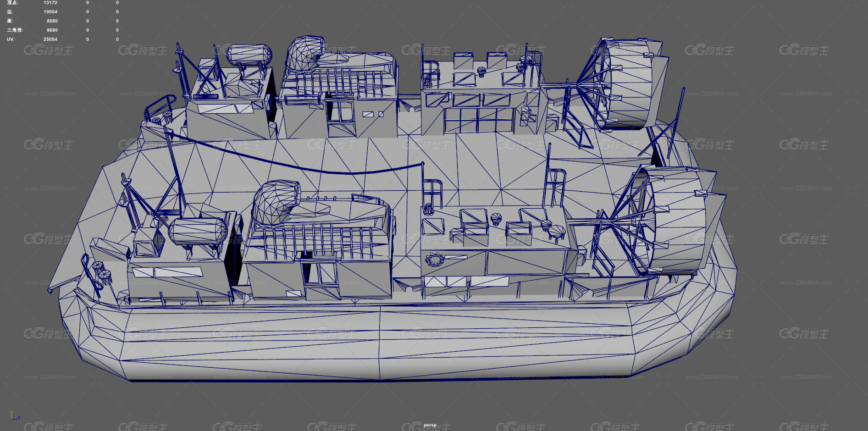The width and height of the screenshot is (868, 431).
Task: Click the 面 face count label
Action: click(10, 21)
